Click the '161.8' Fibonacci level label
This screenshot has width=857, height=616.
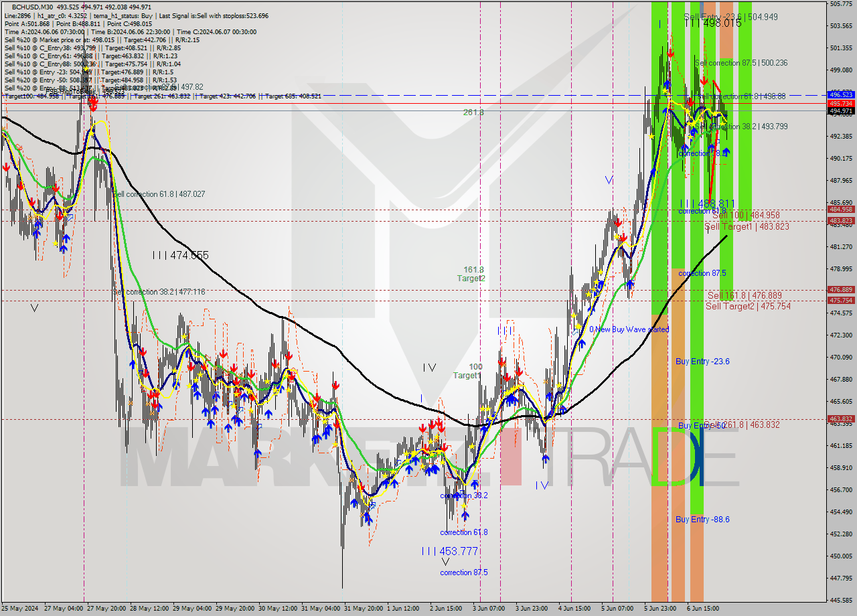pos(473,270)
